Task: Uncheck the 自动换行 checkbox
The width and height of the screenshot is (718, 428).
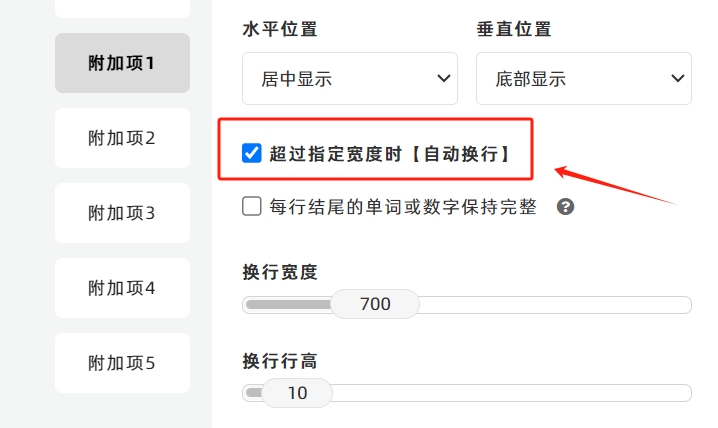Action: 252,153
